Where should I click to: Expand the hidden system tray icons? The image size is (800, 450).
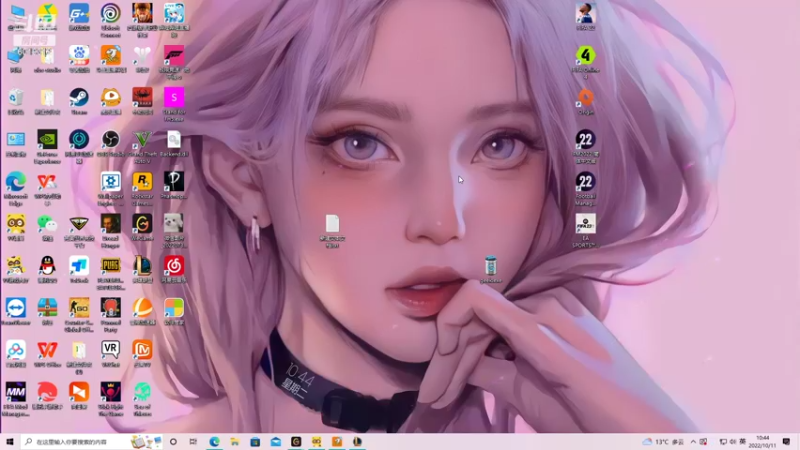(693, 442)
